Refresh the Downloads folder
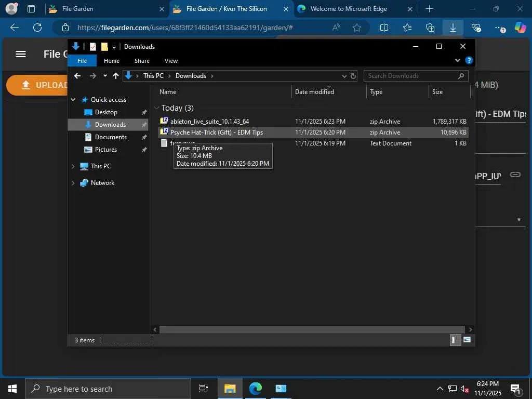The width and height of the screenshot is (532, 399). click(353, 76)
